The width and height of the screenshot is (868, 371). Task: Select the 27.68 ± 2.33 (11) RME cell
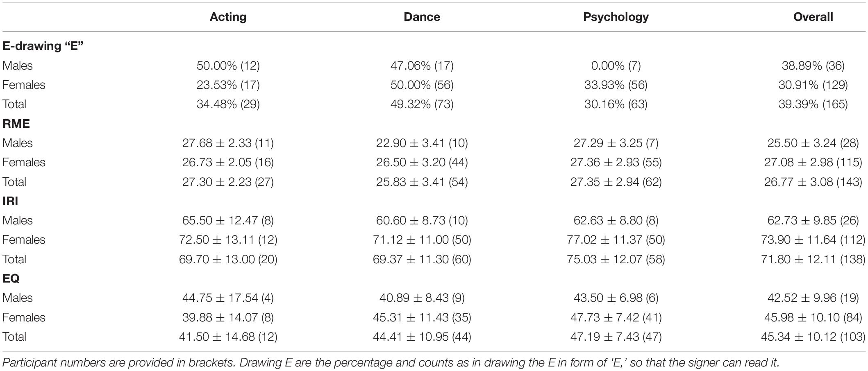(x=228, y=143)
